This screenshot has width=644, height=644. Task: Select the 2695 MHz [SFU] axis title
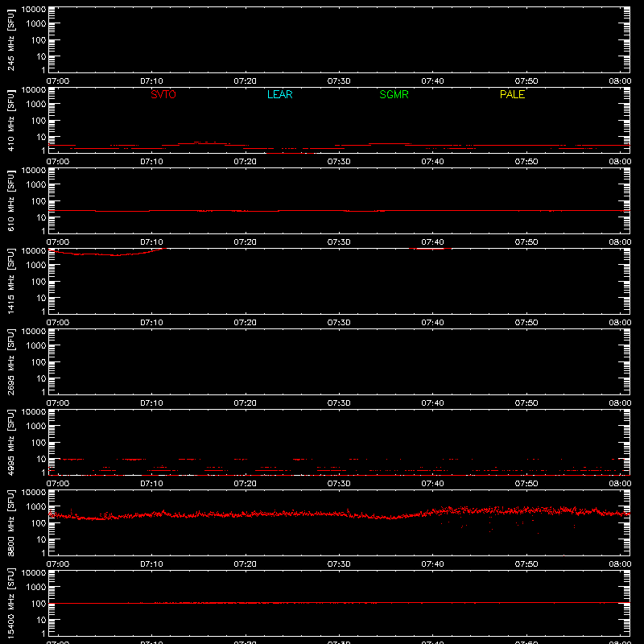pos(10,361)
